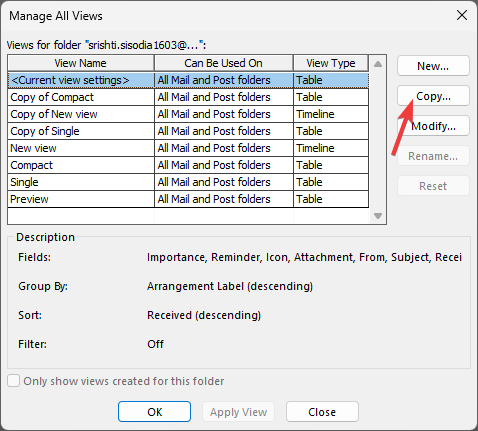Select the Copy of Single view
Viewport: 478px width, 431px height.
pos(188,131)
